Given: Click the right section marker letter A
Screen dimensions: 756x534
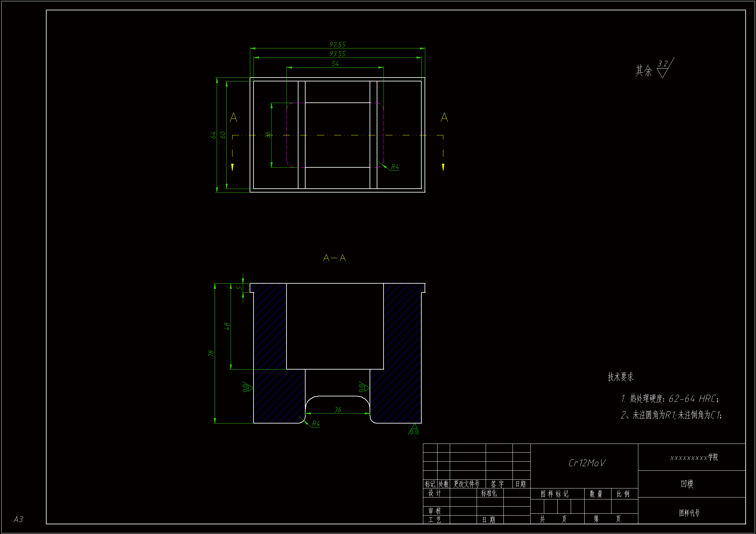Looking at the screenshot, I should click(x=444, y=118).
